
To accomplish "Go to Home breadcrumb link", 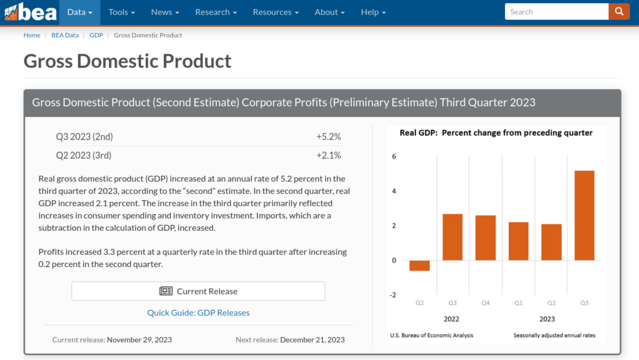I will point(32,35).
